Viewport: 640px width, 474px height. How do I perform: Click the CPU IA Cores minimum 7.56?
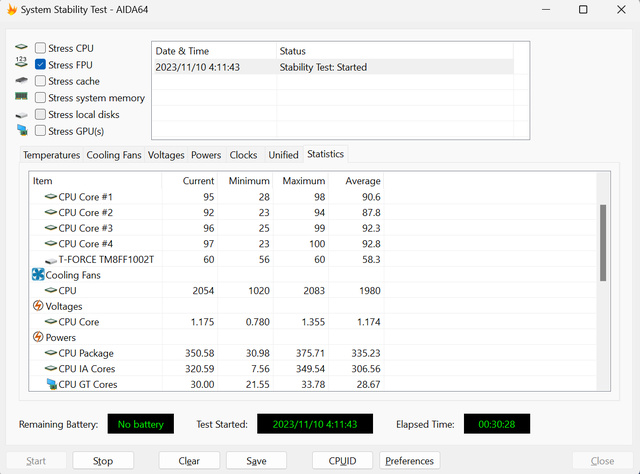click(260, 369)
